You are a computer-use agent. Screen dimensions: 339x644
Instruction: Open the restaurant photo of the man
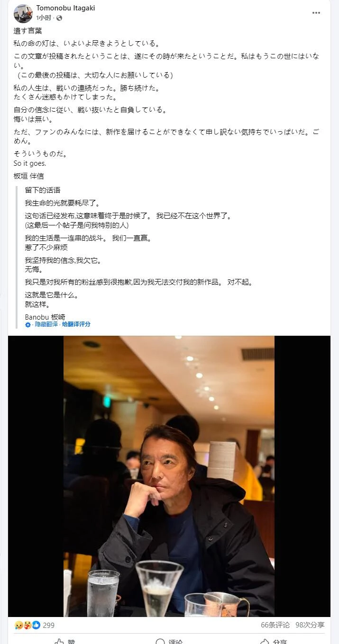[x=169, y=476]
